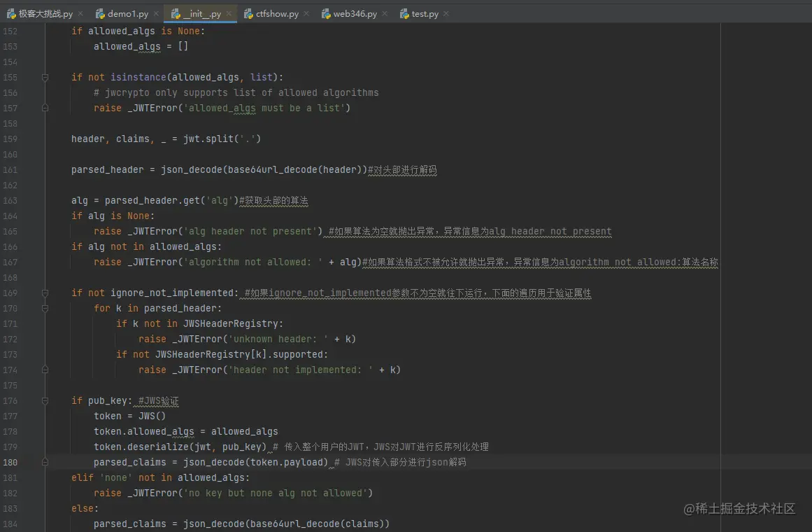
Task: Click 'token = JWS()' on line 177
Action: click(129, 416)
